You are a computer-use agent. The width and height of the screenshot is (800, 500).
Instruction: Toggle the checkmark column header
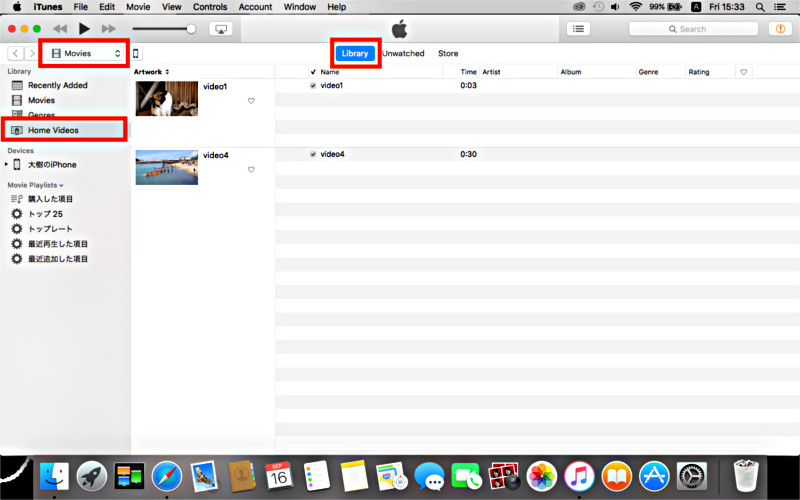[313, 72]
